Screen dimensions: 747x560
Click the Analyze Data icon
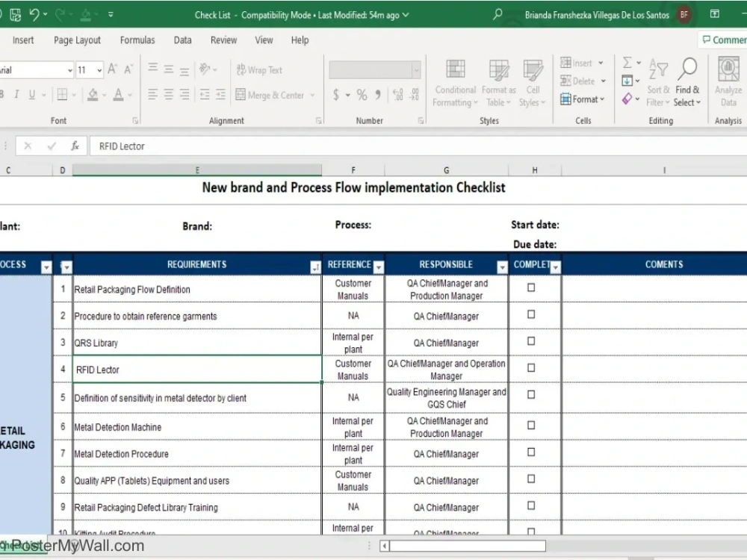coord(728,70)
